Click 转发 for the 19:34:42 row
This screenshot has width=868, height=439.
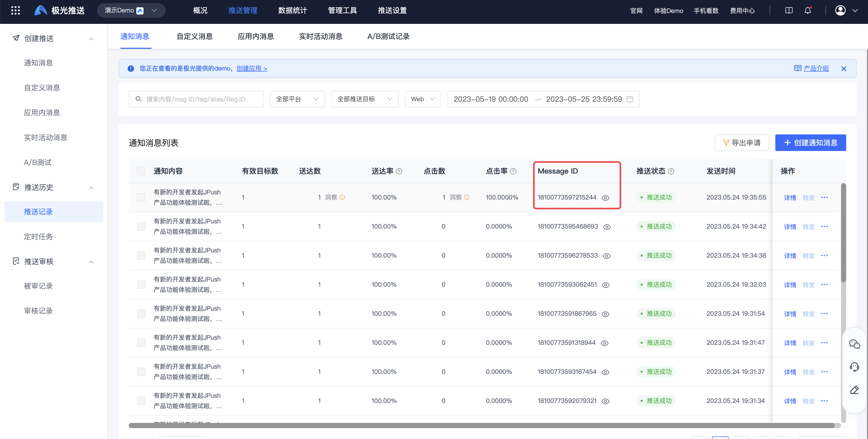[x=808, y=227]
